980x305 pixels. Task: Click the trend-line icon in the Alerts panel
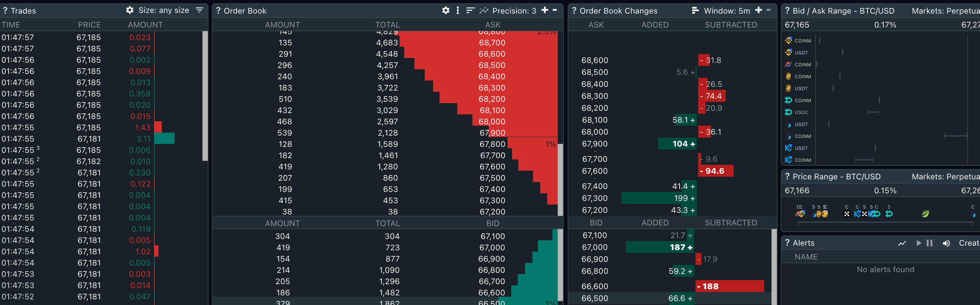coord(902,243)
